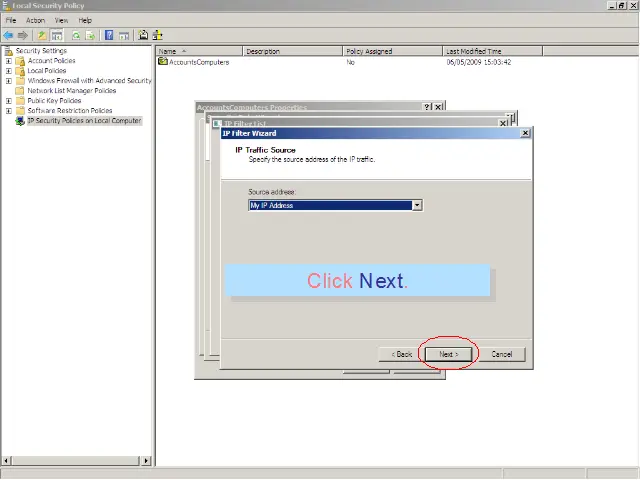Click the Next button in wizard

pos(448,354)
